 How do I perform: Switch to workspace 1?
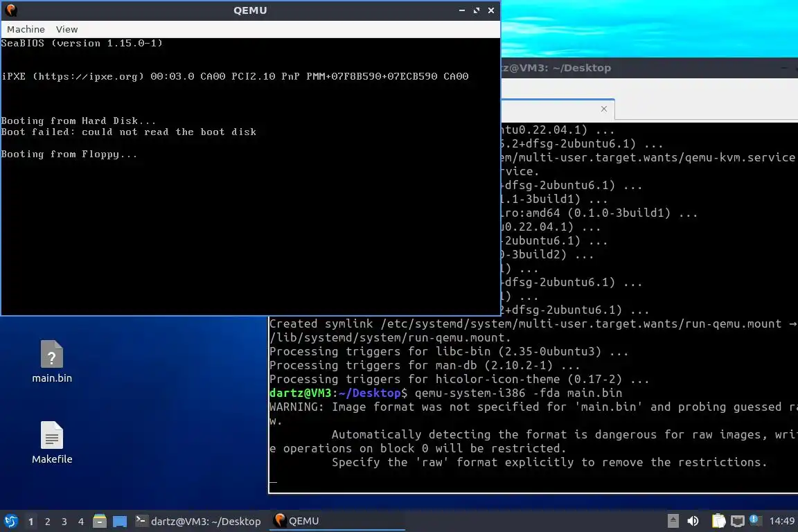[30, 522]
